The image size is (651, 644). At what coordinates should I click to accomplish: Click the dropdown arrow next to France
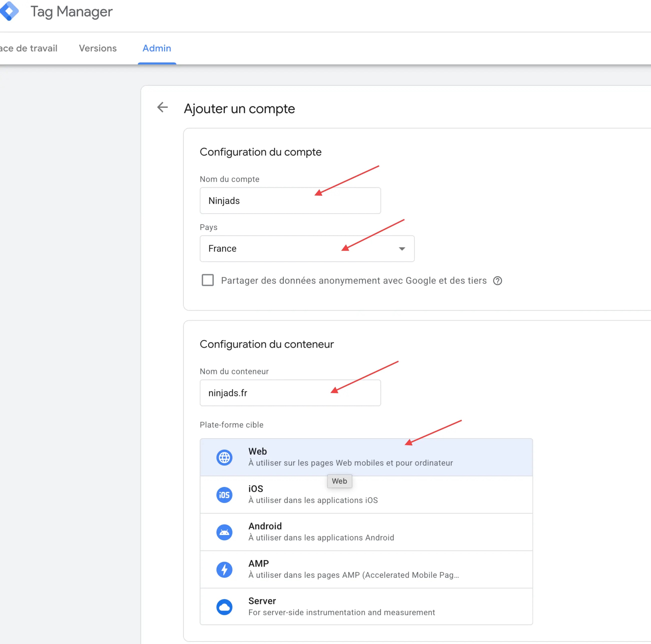[402, 249]
